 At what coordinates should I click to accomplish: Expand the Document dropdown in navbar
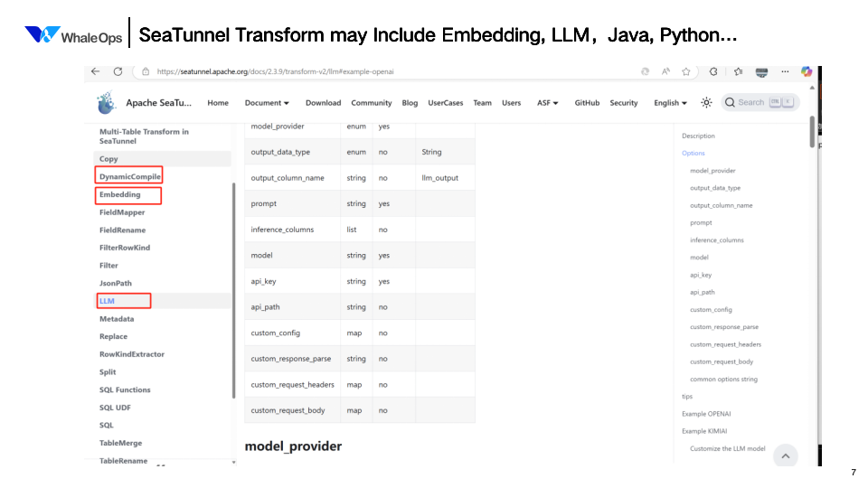pyautogui.click(x=267, y=103)
